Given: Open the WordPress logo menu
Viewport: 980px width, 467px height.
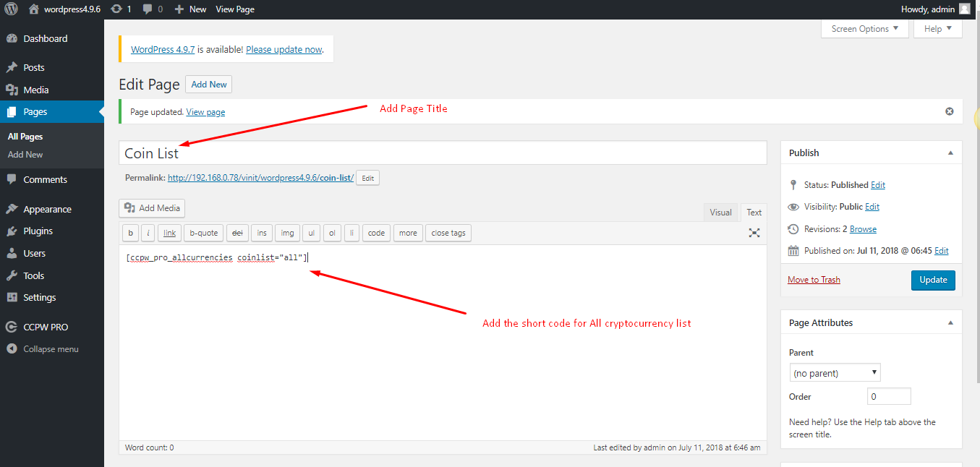Looking at the screenshot, I should (11, 9).
